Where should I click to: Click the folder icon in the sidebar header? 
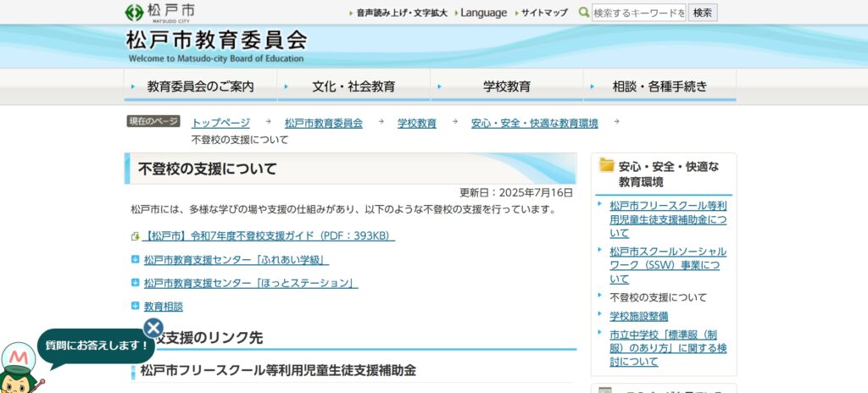[606, 166]
